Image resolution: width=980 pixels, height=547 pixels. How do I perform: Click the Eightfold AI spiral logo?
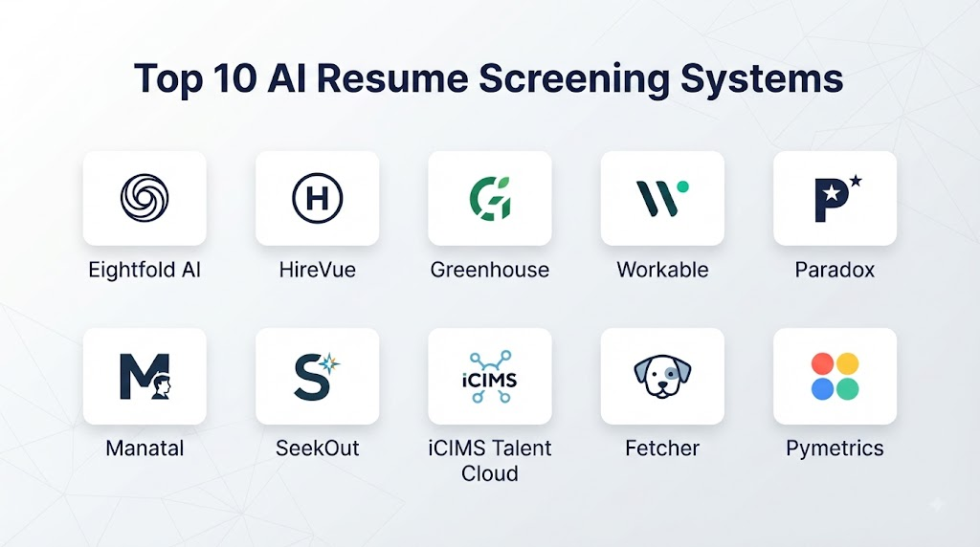pos(145,198)
